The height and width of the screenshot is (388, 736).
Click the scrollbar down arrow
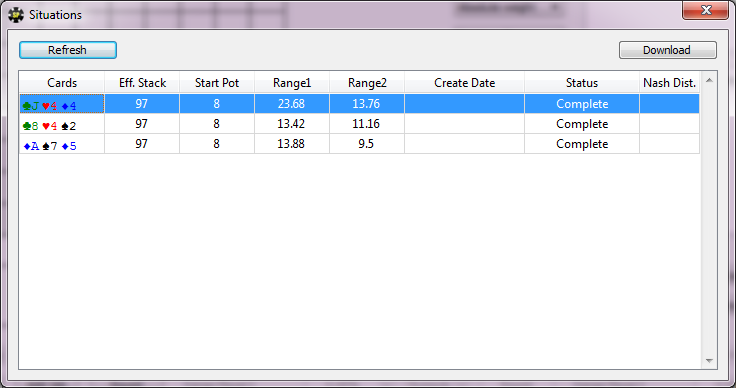point(709,360)
